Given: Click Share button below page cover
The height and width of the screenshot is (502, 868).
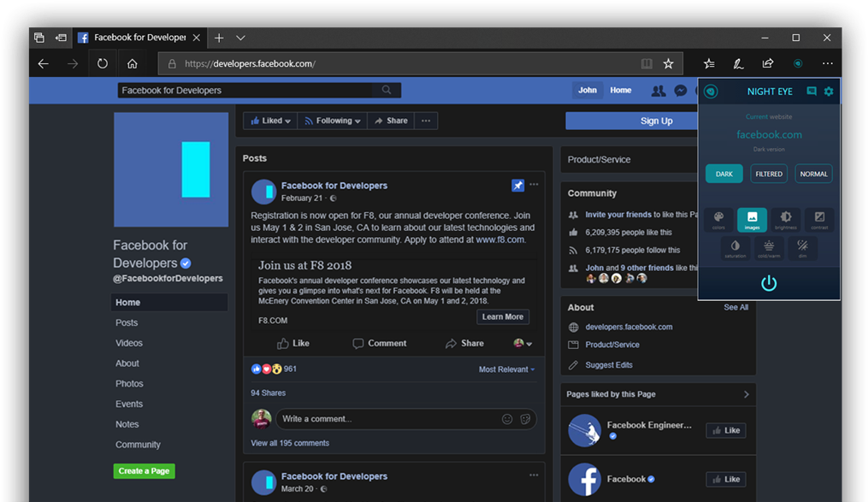Looking at the screenshot, I should (x=391, y=121).
